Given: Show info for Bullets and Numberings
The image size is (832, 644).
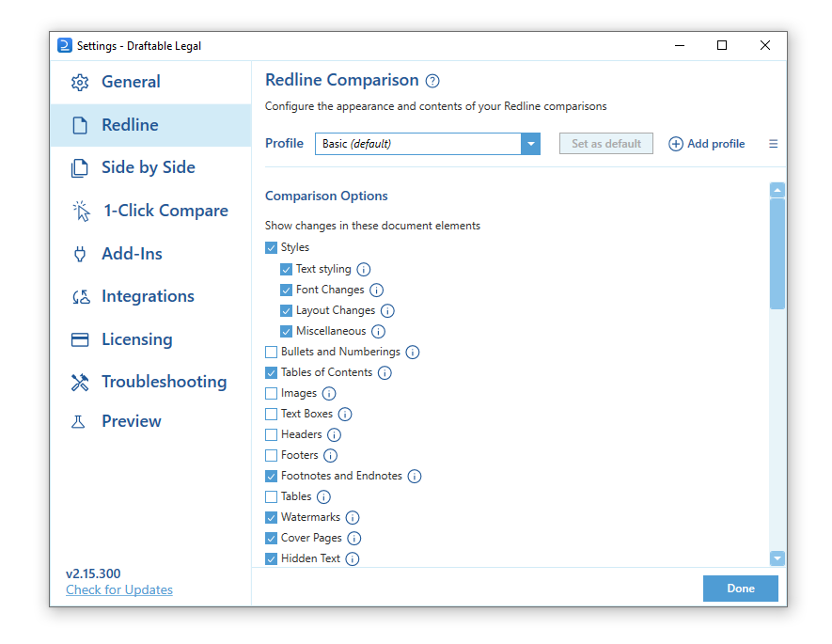Looking at the screenshot, I should tap(413, 353).
